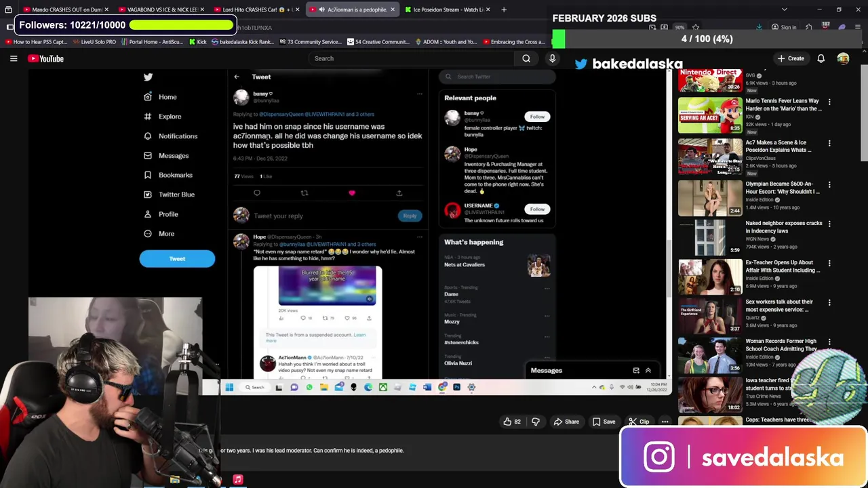Viewport: 868px width, 488px height.
Task: Open options menu for Mario Tennis Fever video
Action: pyautogui.click(x=829, y=102)
